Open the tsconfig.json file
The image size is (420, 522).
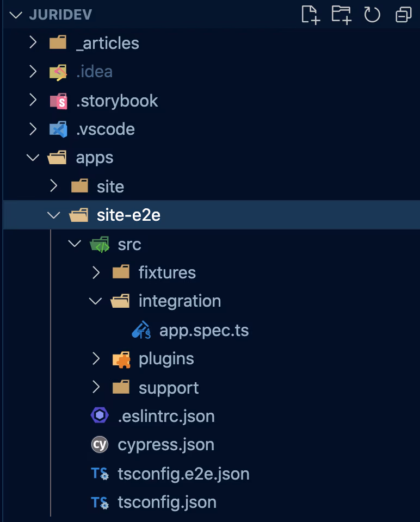[x=167, y=502]
